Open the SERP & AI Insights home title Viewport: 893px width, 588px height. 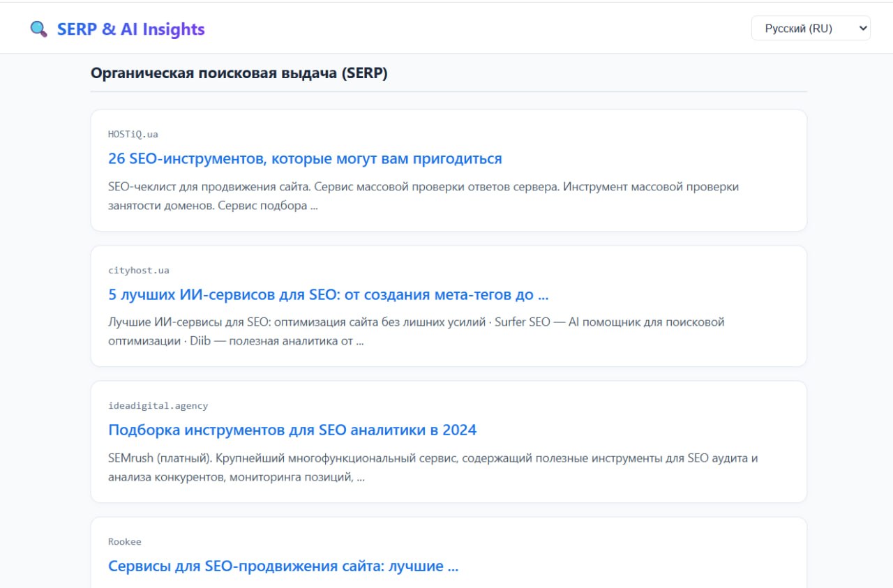click(130, 29)
